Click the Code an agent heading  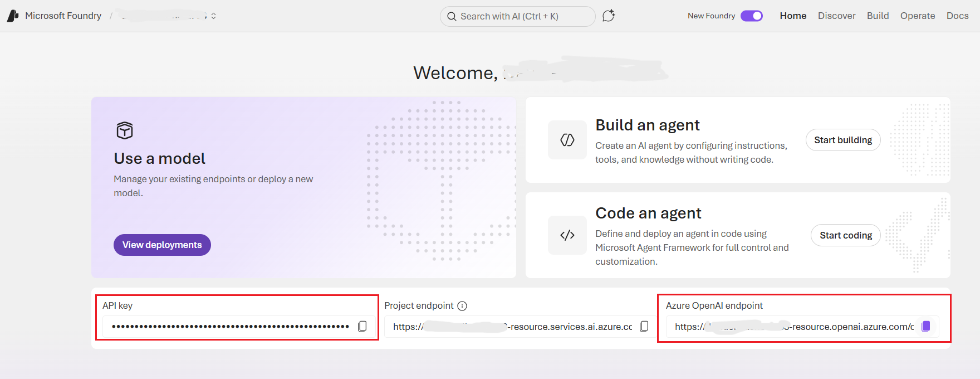pos(648,213)
